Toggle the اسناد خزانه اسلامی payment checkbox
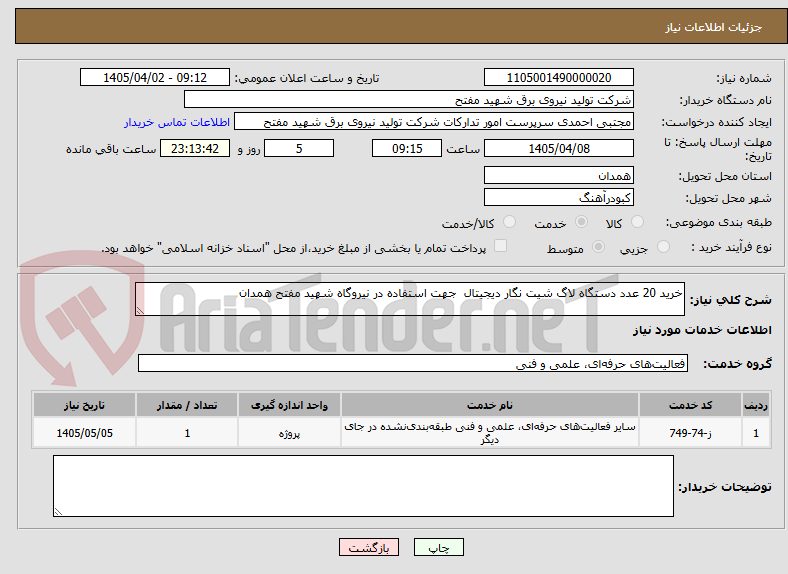Viewport: 788px width, 574px height. coord(500,246)
